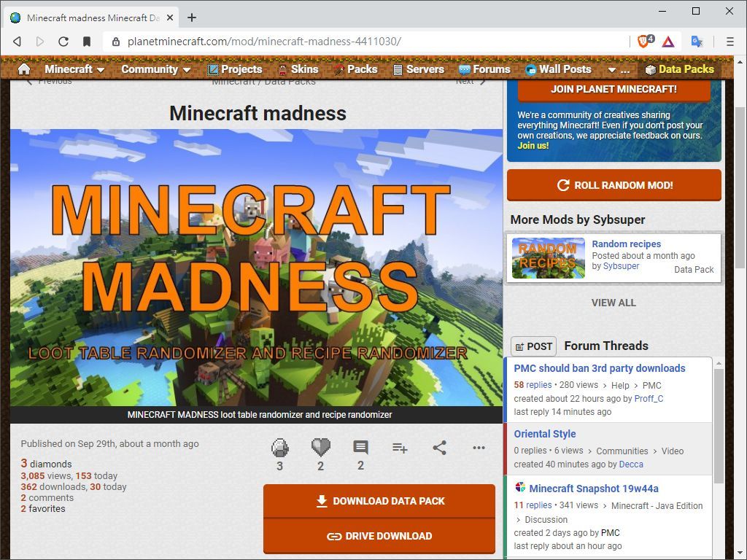This screenshot has width=747, height=560.
Task: View the 58 replies link
Action: (533, 385)
